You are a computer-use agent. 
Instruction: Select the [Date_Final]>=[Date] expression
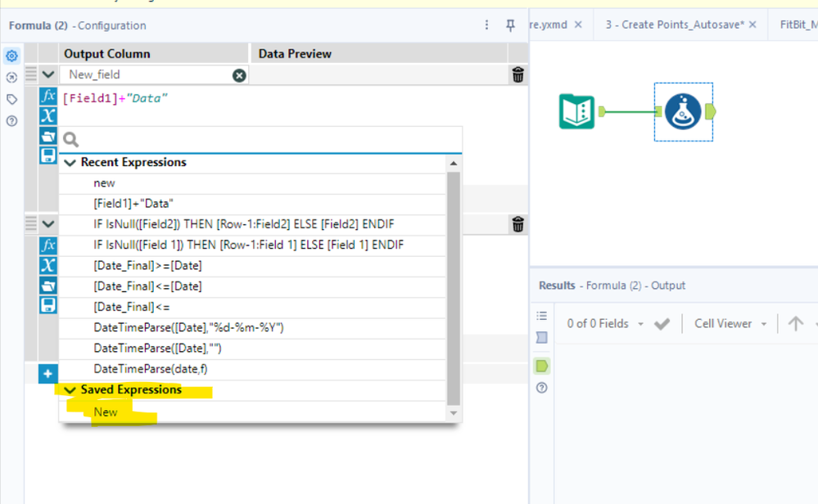click(252, 266)
